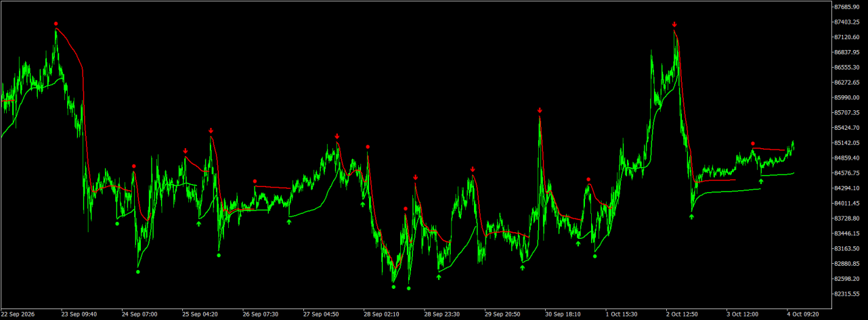Click the 3 Oct 12:00 time label
The height and width of the screenshot is (320, 868).
click(x=743, y=314)
